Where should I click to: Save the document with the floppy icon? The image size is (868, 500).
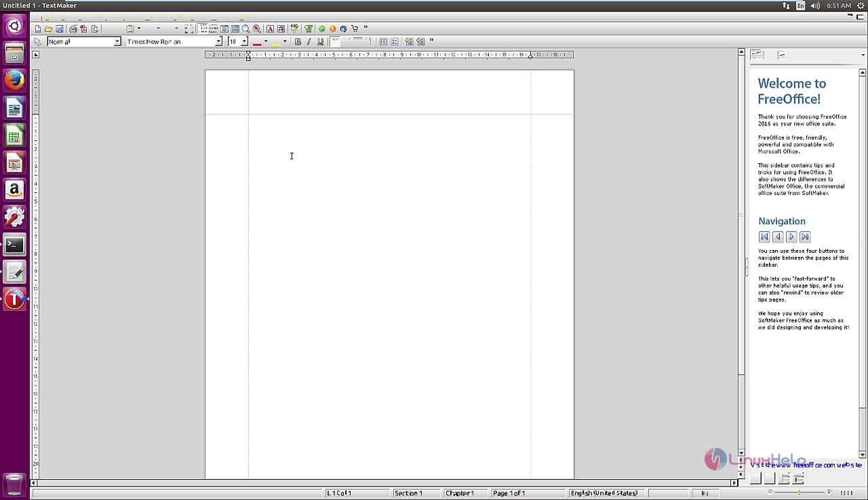(60, 29)
